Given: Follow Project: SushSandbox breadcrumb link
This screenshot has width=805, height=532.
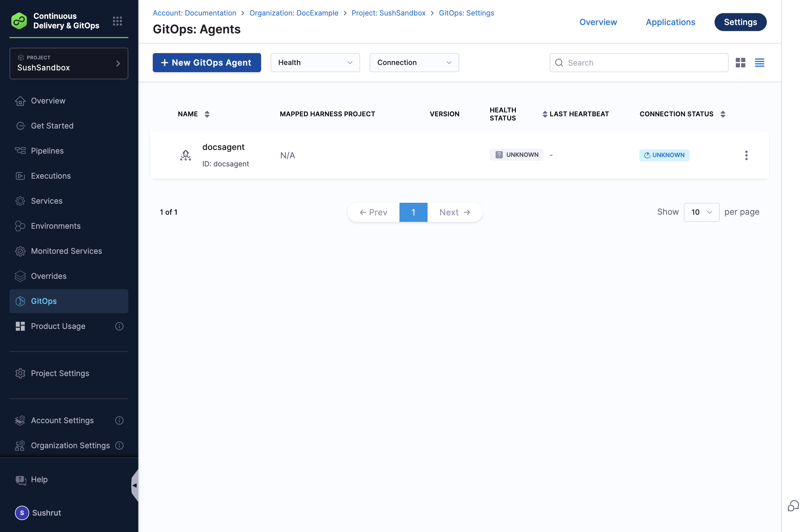Looking at the screenshot, I should (x=388, y=13).
